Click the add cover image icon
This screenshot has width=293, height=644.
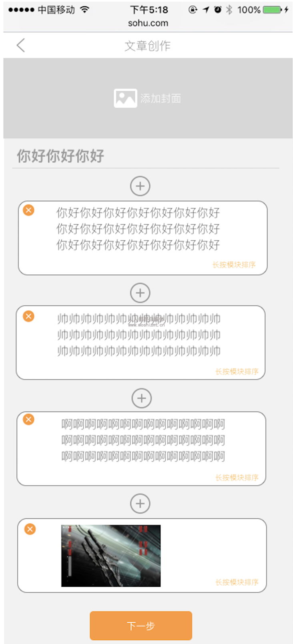point(125,98)
